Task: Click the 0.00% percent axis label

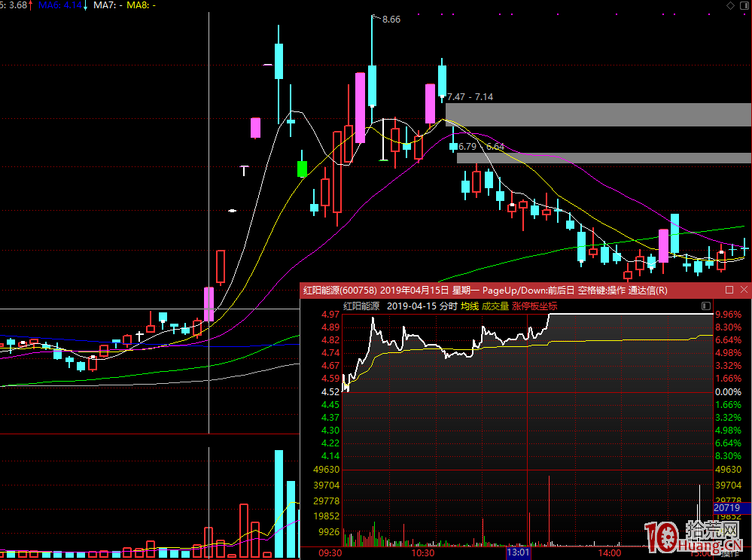Action: (729, 391)
